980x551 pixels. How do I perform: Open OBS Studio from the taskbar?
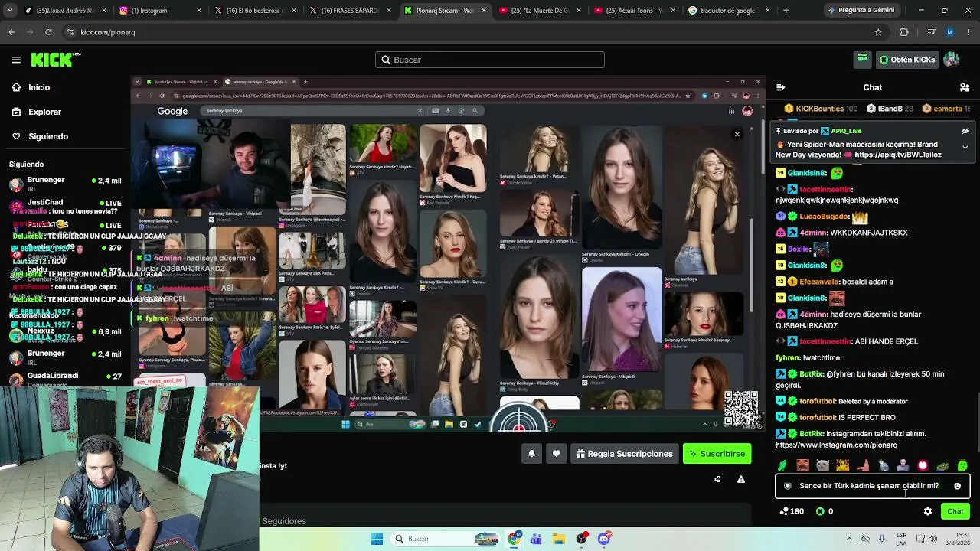[582, 540]
